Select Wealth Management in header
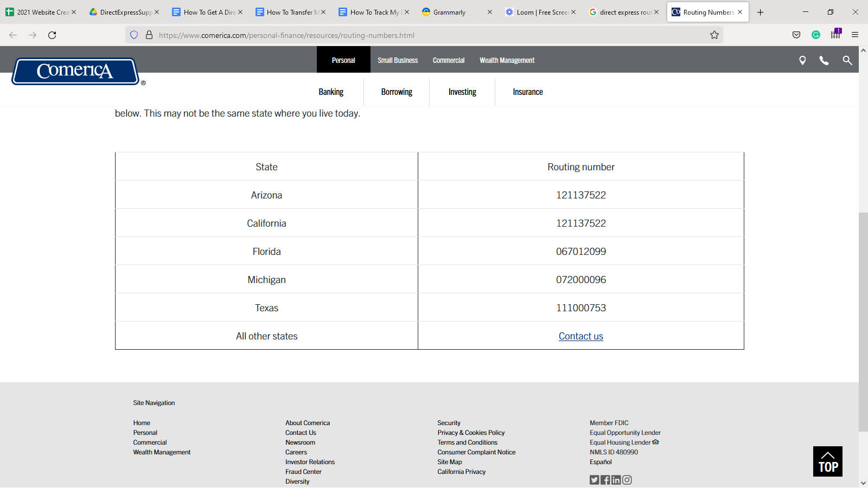Screen dimensions: 868x488 [x=507, y=60]
